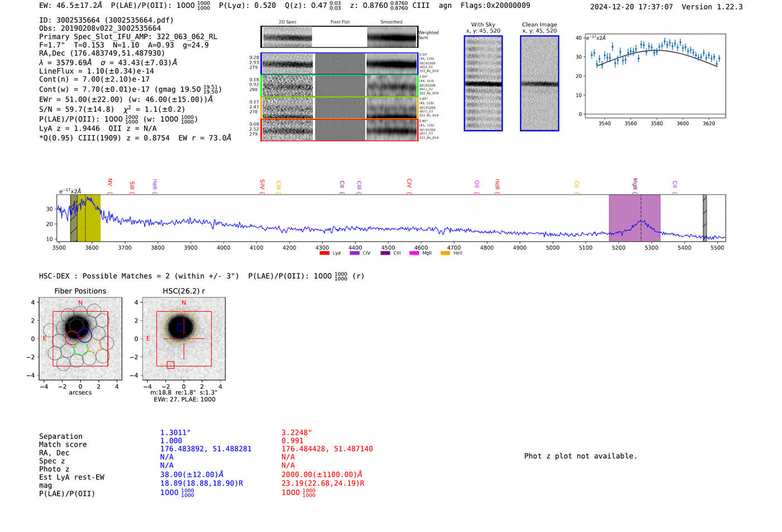Click the purple shaded MgII region in spectrum
Viewport: 782px width, 532px height.
click(x=635, y=218)
